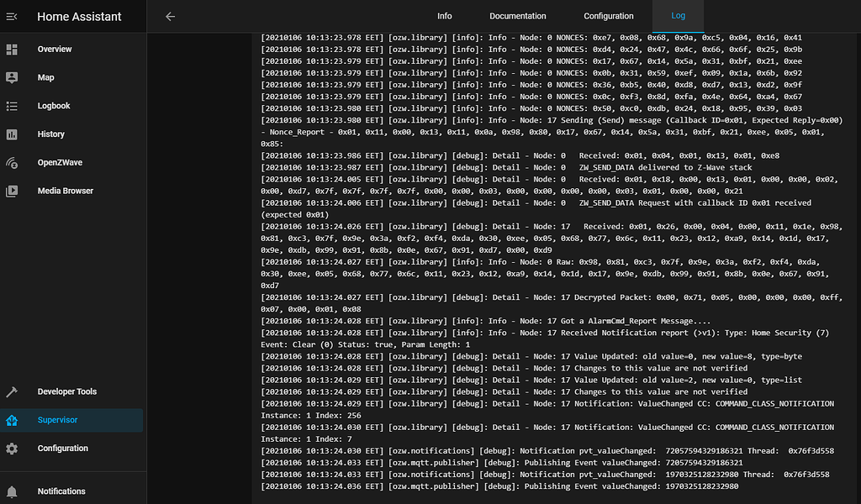
Task: Click the Configuration gear icon
Action: click(x=12, y=449)
